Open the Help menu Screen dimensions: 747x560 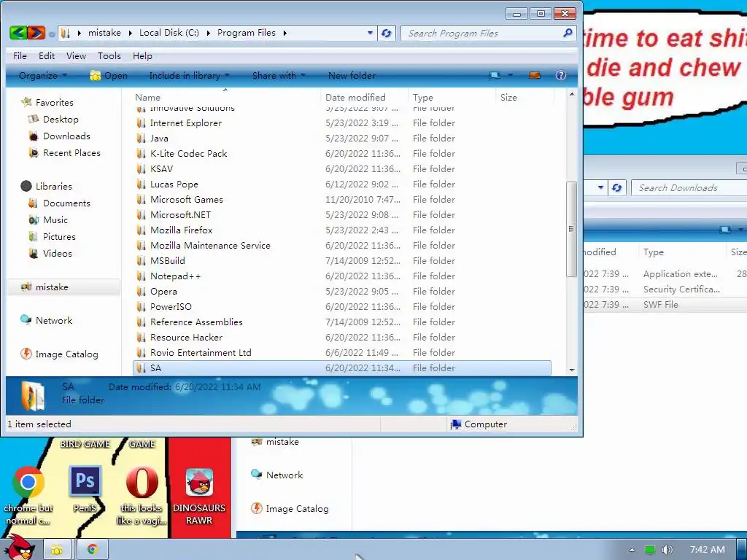coord(142,55)
